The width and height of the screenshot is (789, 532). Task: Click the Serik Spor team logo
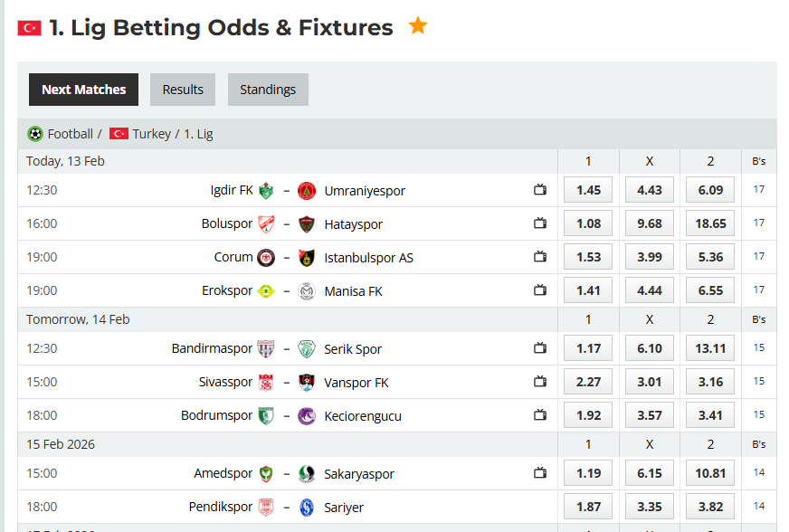coord(307,348)
